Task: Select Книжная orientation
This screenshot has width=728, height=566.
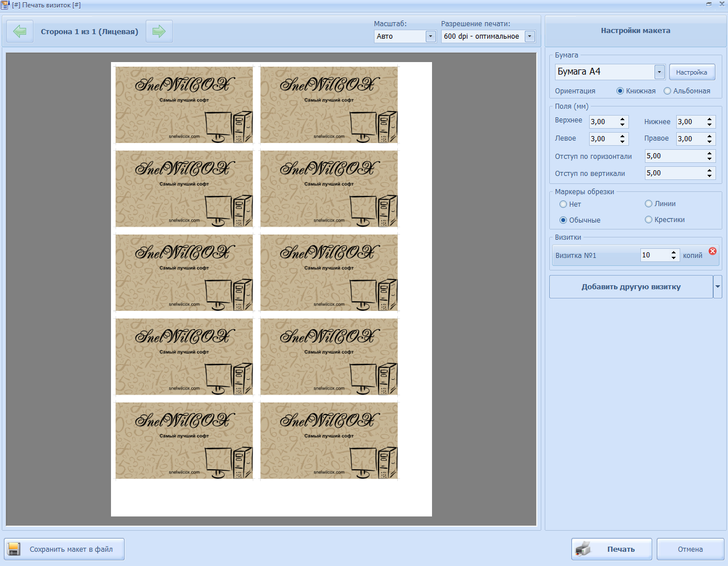Action: coord(620,91)
